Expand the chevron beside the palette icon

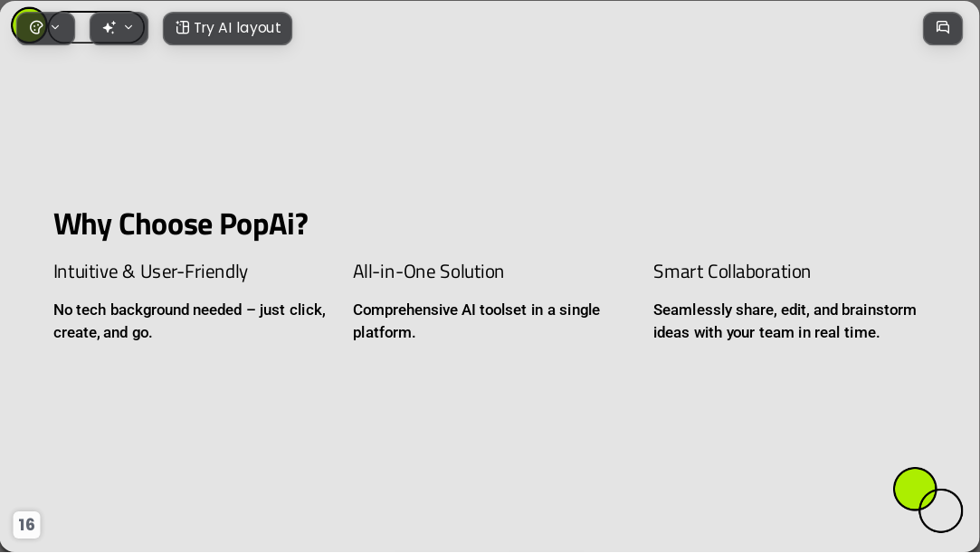click(x=55, y=27)
